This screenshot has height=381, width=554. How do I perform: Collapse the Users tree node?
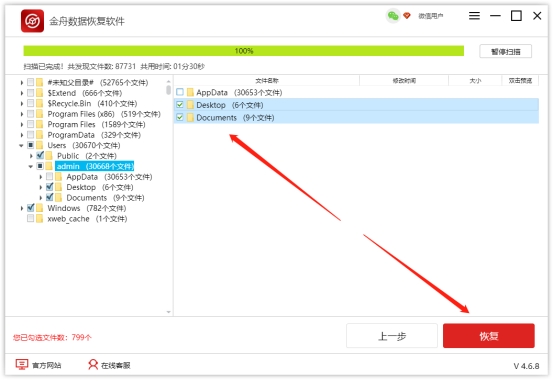[21, 145]
